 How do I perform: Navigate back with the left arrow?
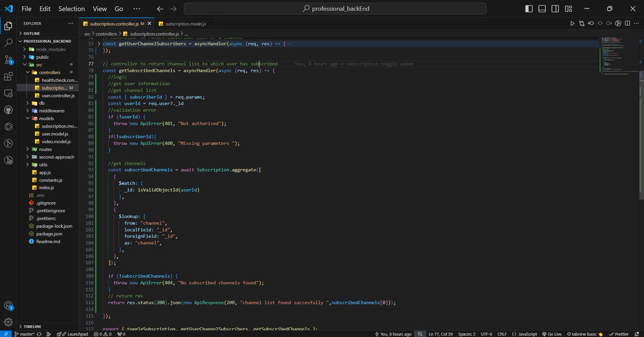click(x=160, y=9)
